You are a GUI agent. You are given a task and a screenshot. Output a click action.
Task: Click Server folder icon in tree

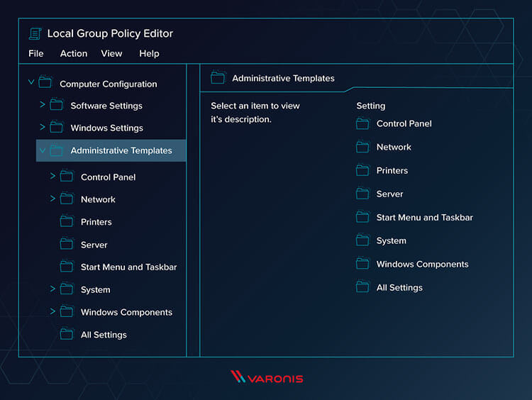coord(67,243)
